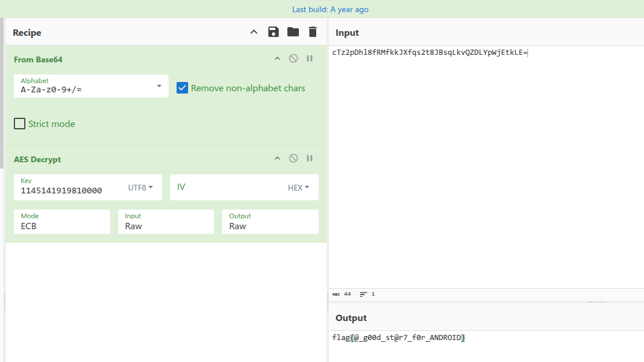Change Key encoding from UTF8
This screenshot has height=362, width=644.
coord(140,188)
